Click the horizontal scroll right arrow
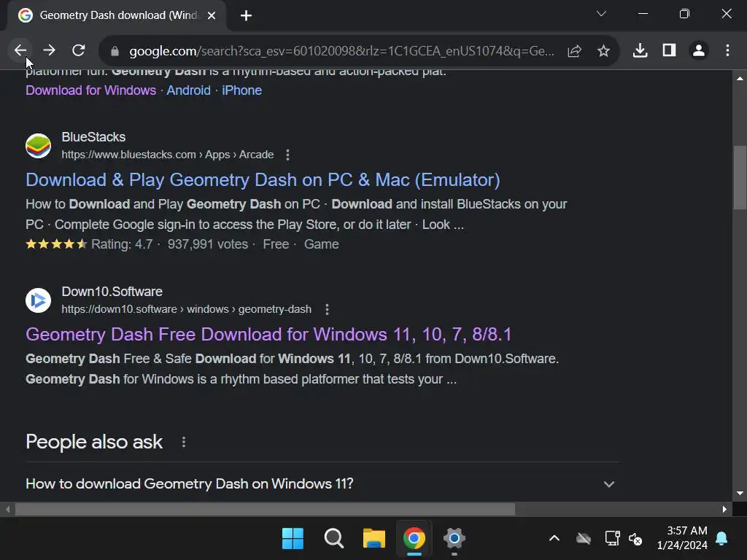The width and height of the screenshot is (747, 560). (724, 509)
